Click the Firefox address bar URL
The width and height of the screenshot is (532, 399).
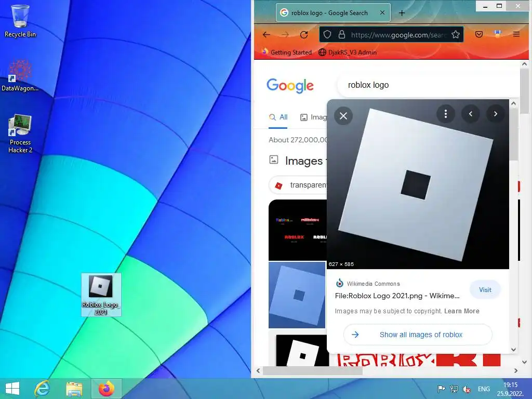coord(398,35)
